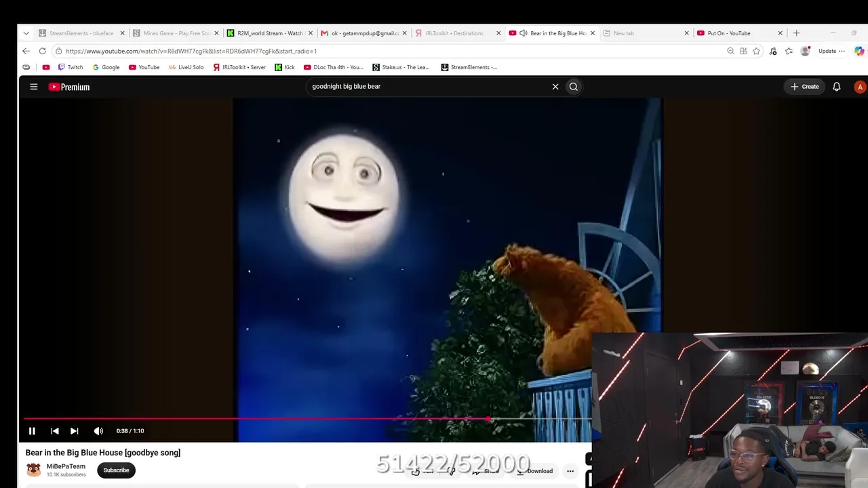Image resolution: width=868 pixels, height=488 pixels.
Task: View site information lock icon
Action: (x=59, y=51)
